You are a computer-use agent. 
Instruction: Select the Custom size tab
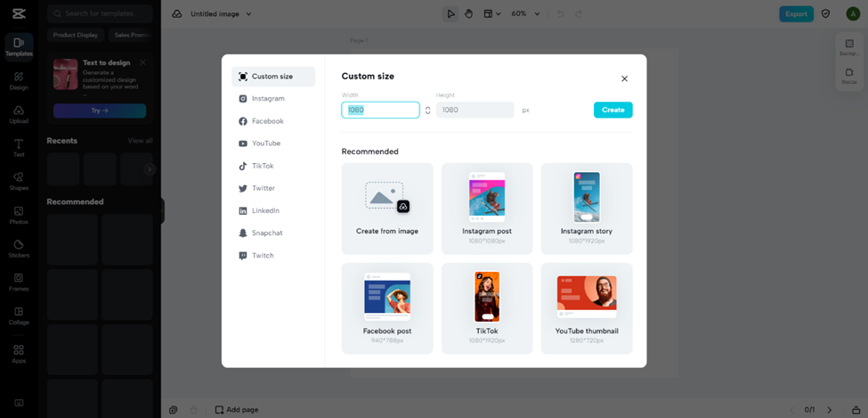click(x=273, y=77)
